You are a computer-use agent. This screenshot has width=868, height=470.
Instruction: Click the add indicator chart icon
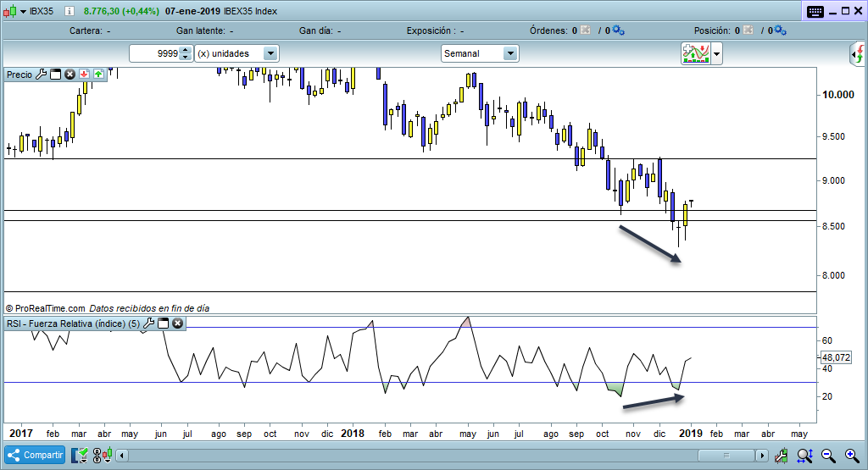[696, 53]
